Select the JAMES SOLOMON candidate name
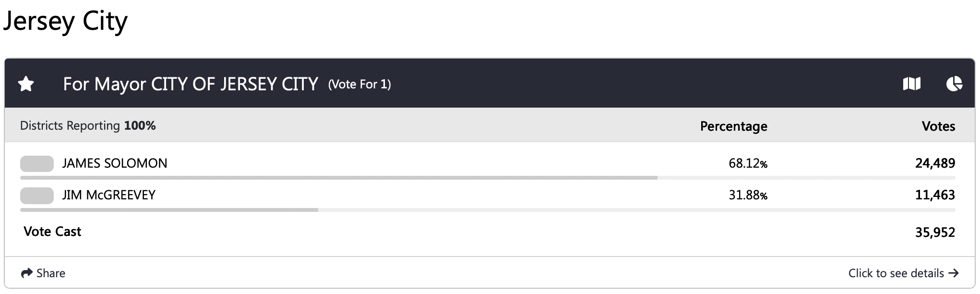This screenshot has width=980, height=294. pyautogui.click(x=115, y=163)
